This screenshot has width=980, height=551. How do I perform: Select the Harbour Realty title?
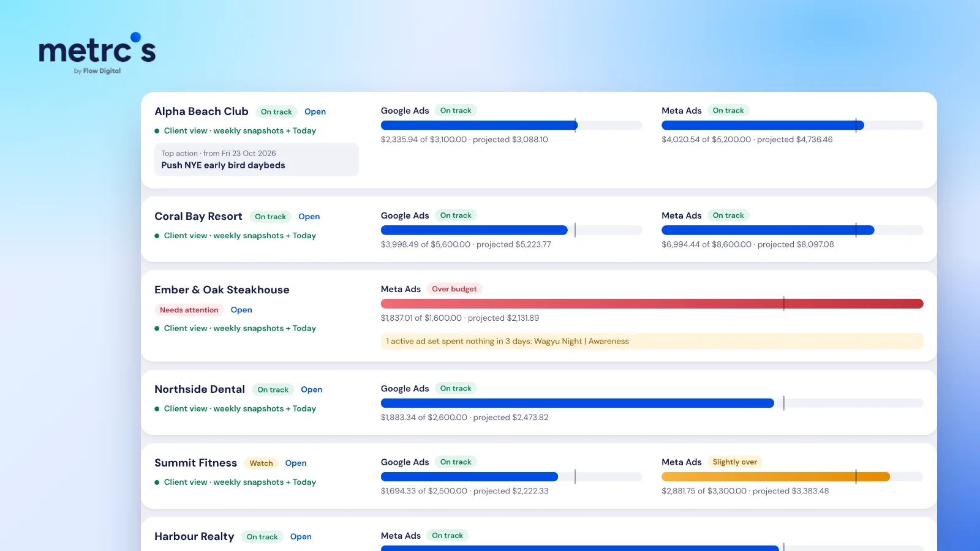click(x=194, y=537)
